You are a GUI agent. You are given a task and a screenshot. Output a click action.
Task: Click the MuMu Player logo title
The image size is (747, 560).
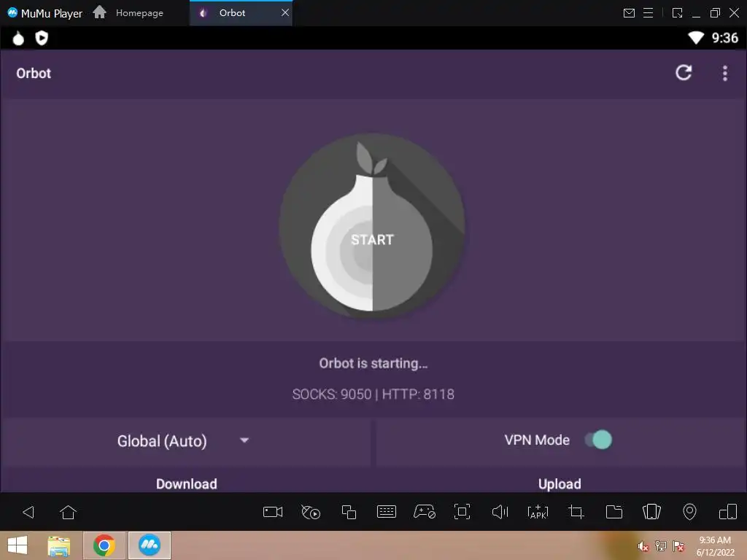(x=44, y=13)
